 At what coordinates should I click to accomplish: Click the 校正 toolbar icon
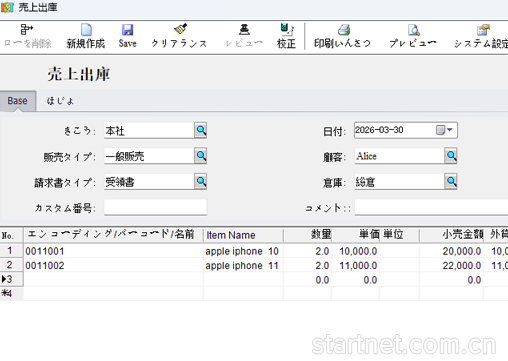coord(287,29)
